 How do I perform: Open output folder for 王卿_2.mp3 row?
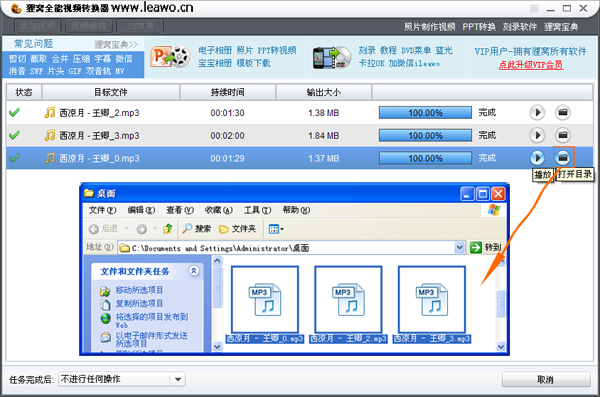tap(562, 113)
